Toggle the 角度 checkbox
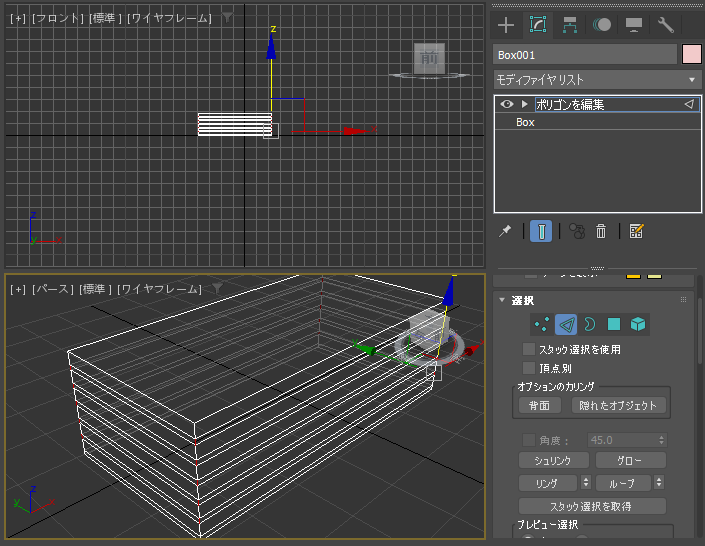Viewport: 705px width, 546px height. (x=529, y=440)
